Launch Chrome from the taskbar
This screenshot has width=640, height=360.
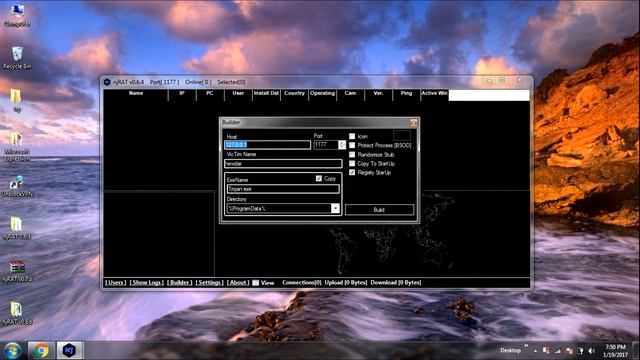[x=41, y=350]
